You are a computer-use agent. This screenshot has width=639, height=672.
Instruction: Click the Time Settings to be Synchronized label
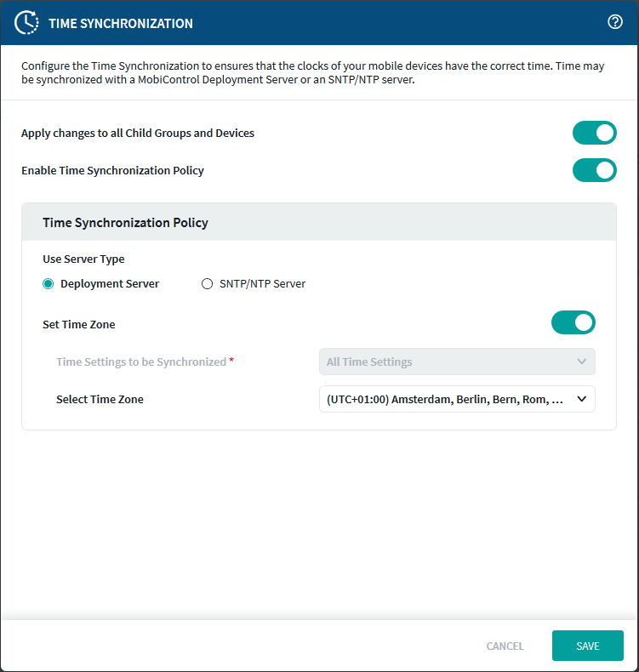[x=140, y=362]
